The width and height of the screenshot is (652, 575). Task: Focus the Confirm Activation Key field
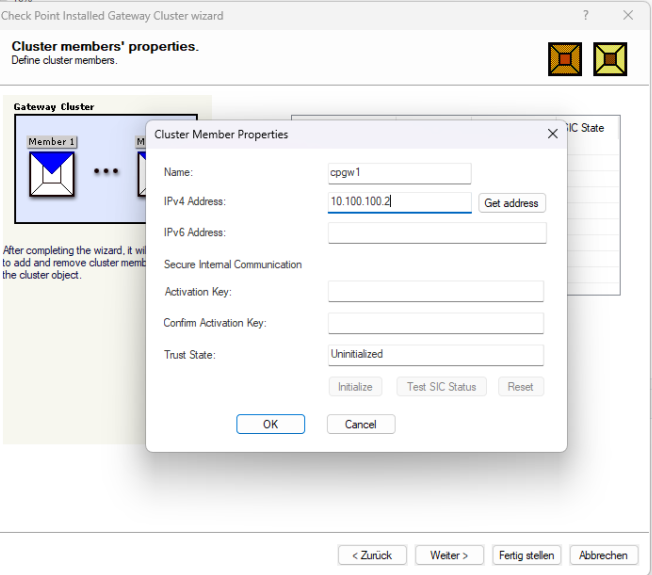436,323
